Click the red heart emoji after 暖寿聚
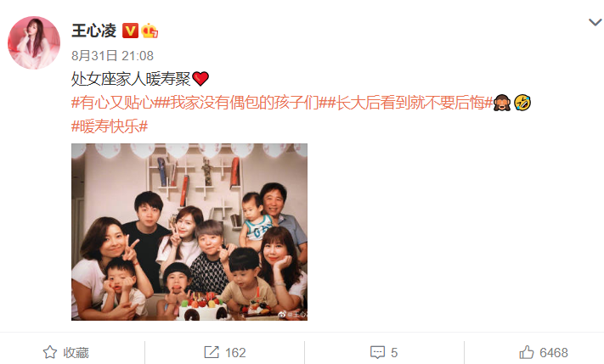This screenshot has height=364, width=604. point(200,79)
